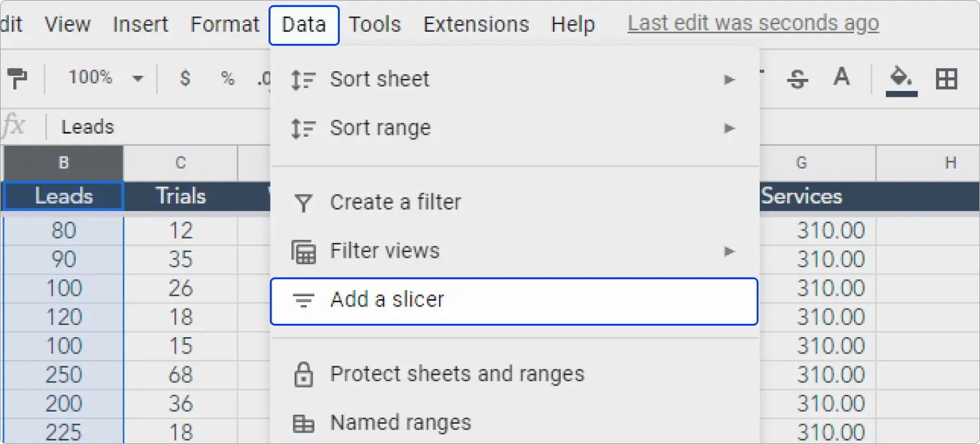Select Protect sheets and ranges
This screenshot has width=980, height=444.
[x=457, y=374]
